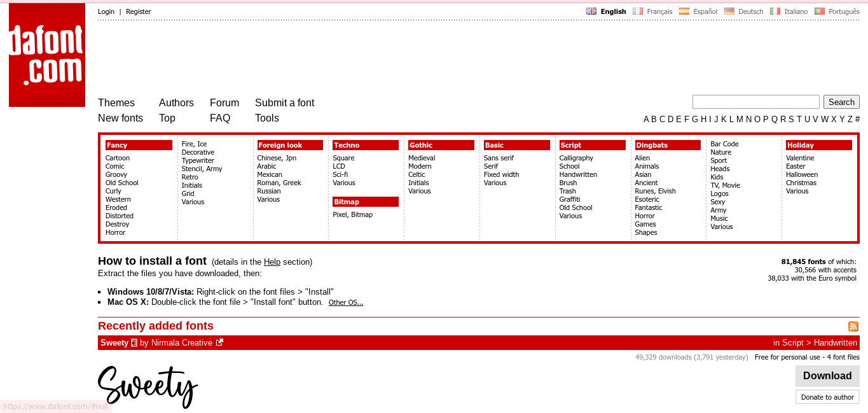Viewport: 868px width, 413px height.
Task: Browse fonts starting with letter Z
Action: 850,119
